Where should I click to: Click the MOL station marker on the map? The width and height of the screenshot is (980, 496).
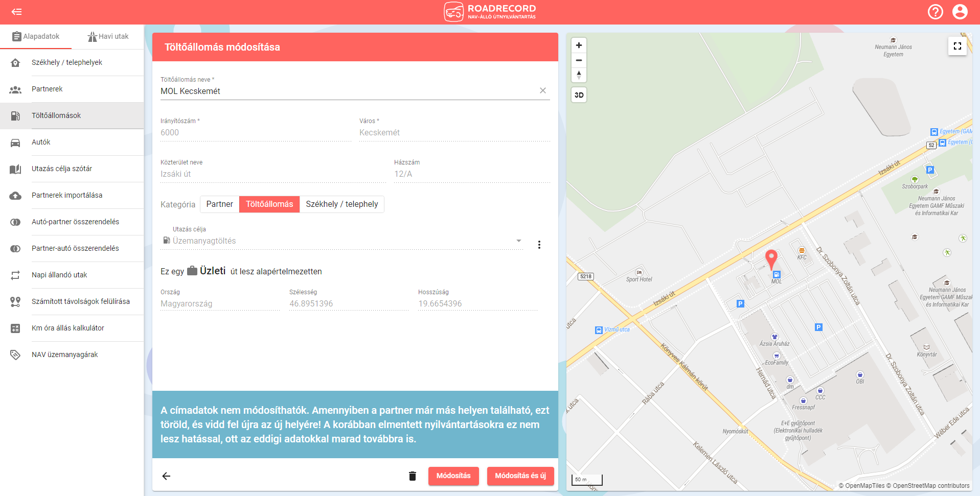click(x=777, y=277)
